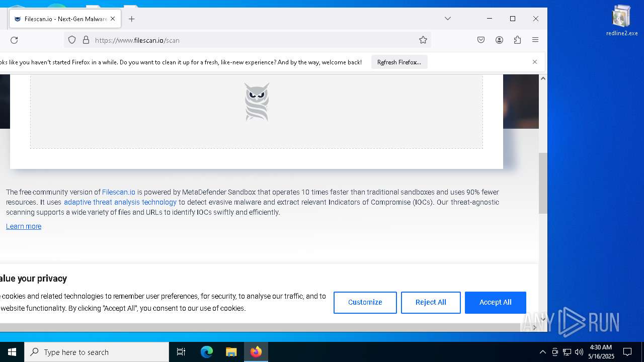Viewport: 644px width, 362px height.
Task: Close the Filescan.io tab
Action: (113, 19)
